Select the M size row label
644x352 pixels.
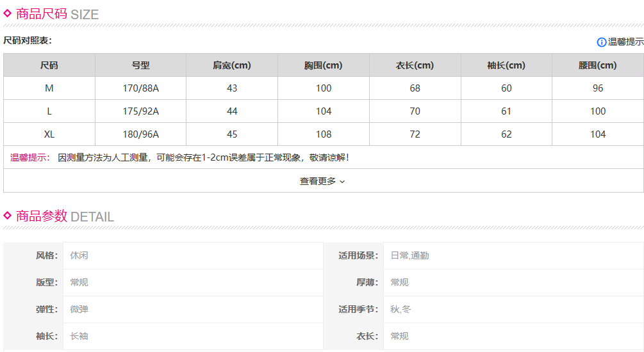(x=49, y=88)
